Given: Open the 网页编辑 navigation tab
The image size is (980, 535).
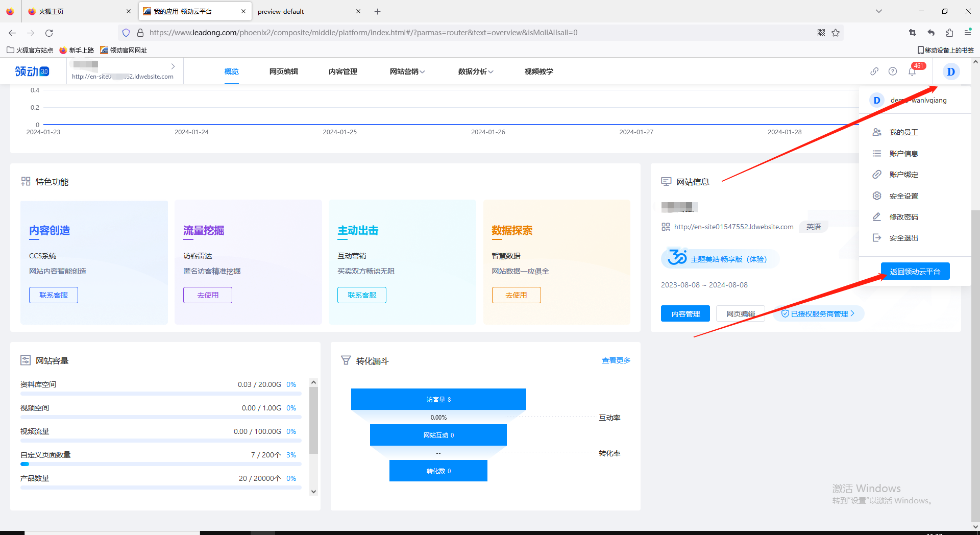Looking at the screenshot, I should pos(283,71).
